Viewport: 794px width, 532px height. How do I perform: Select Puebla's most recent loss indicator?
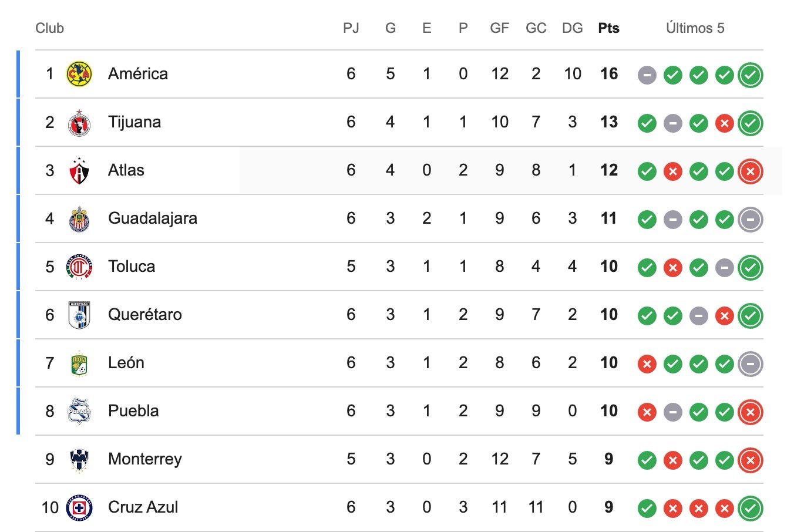click(751, 412)
